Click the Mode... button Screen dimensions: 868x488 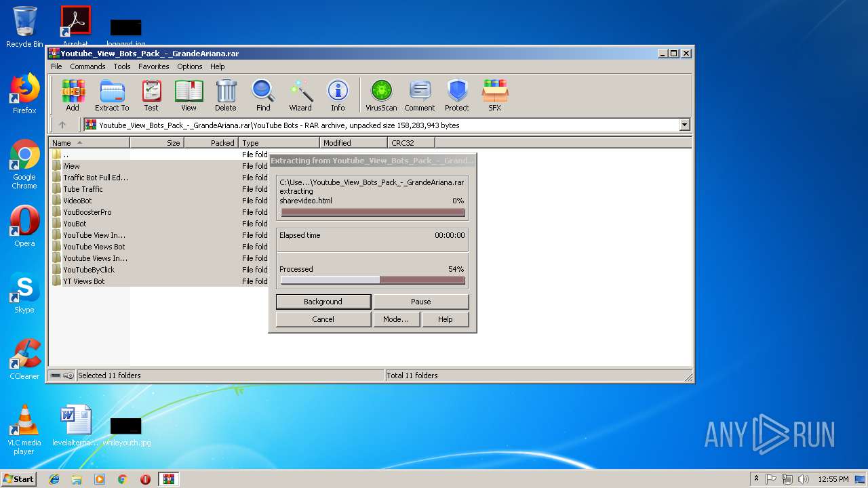tap(396, 319)
